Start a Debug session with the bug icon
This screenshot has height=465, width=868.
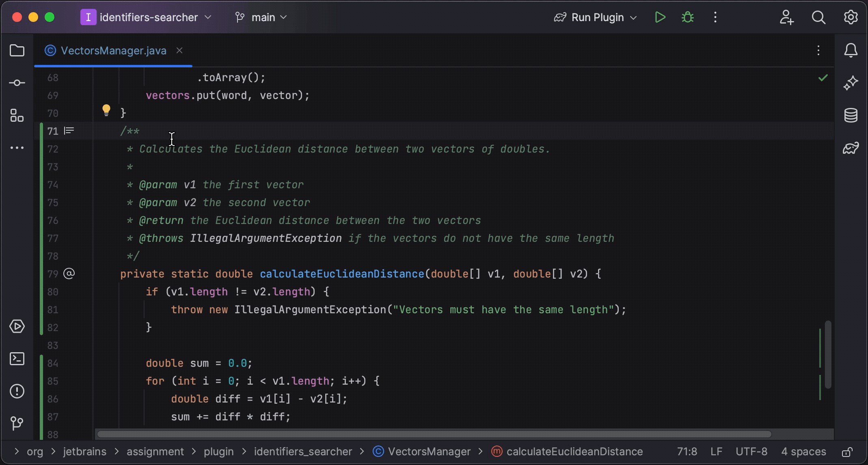point(687,17)
